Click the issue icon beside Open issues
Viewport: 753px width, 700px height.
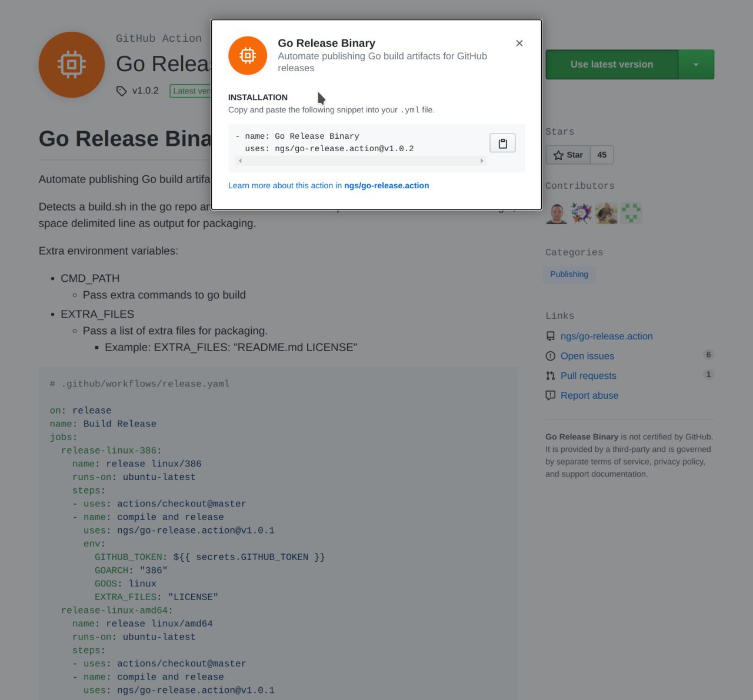[551, 356]
